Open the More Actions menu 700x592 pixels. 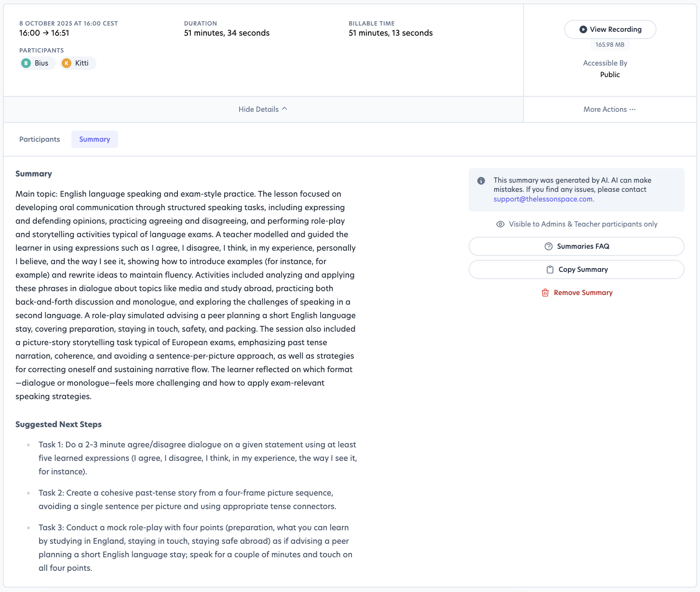click(x=610, y=109)
